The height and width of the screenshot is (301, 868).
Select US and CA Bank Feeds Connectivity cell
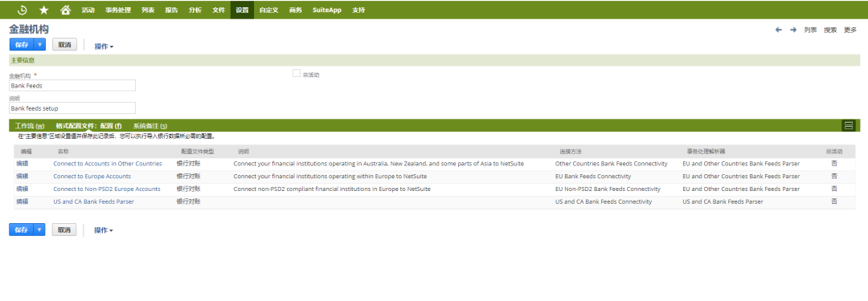click(x=604, y=201)
